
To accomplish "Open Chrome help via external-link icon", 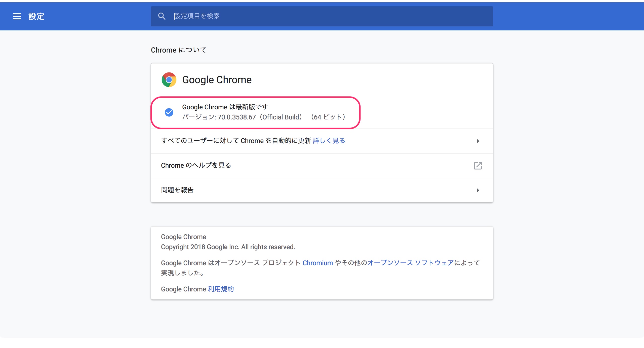I will (x=478, y=165).
